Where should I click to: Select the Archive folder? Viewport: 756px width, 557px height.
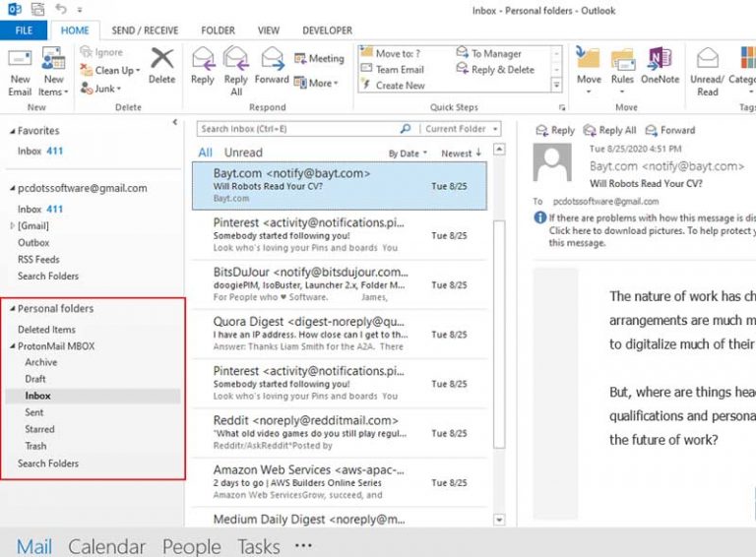(x=41, y=362)
